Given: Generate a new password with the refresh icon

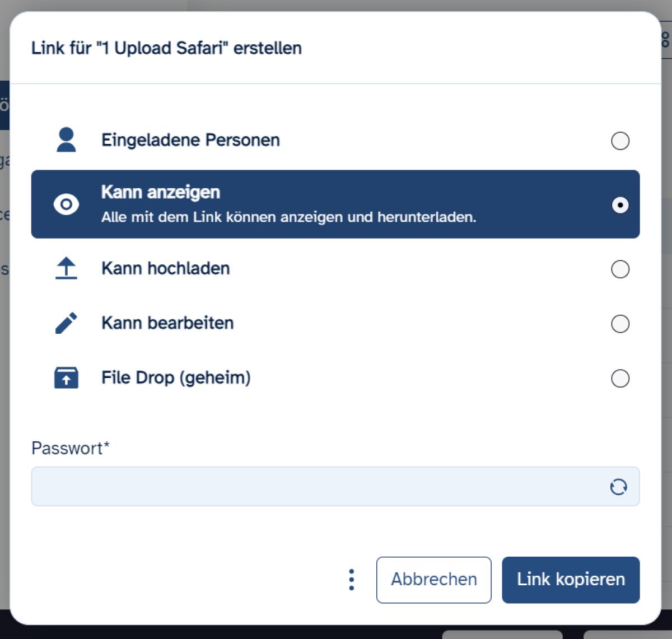Looking at the screenshot, I should click(x=618, y=487).
